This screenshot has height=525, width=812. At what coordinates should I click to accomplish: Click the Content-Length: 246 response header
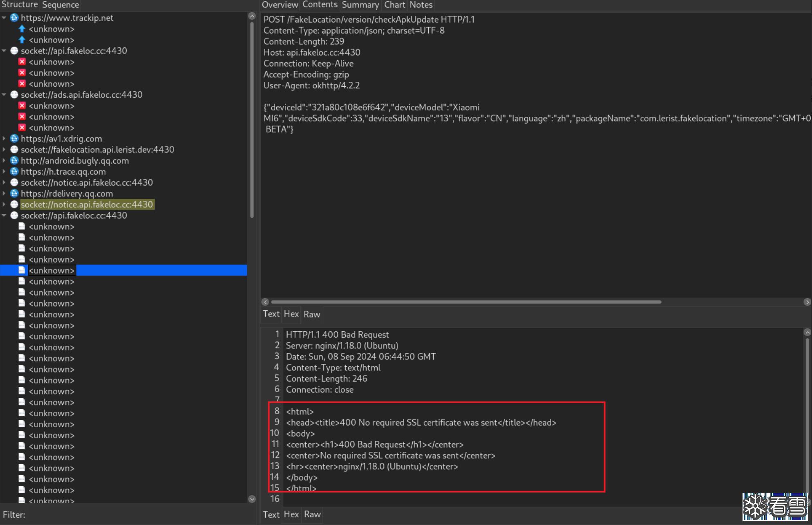pyautogui.click(x=327, y=379)
